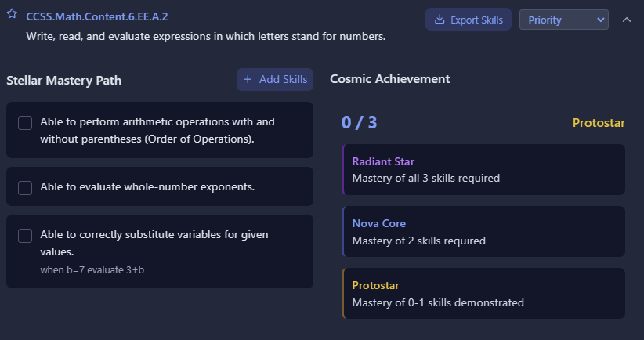Click the Stellar Mastery Path heading
This screenshot has width=644, height=340.
tap(63, 80)
